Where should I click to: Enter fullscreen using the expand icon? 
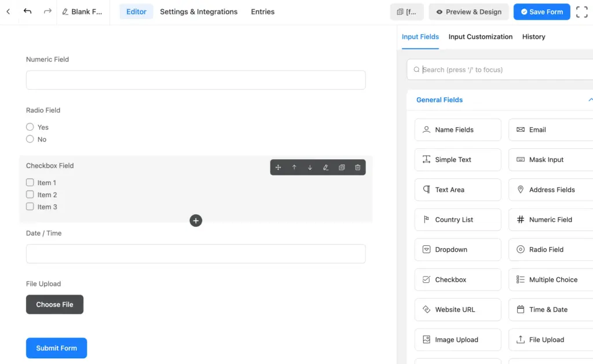pos(581,12)
